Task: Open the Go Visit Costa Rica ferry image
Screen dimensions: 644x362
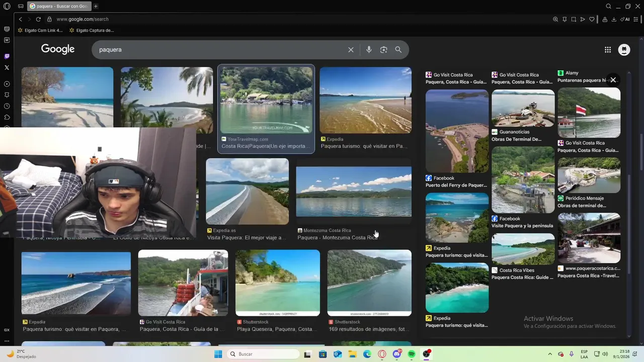Action: point(183,283)
